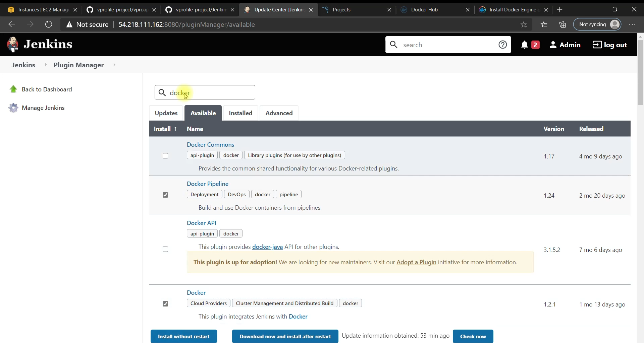Click Download now and install after restart
This screenshot has width=644, height=343.
(285, 336)
